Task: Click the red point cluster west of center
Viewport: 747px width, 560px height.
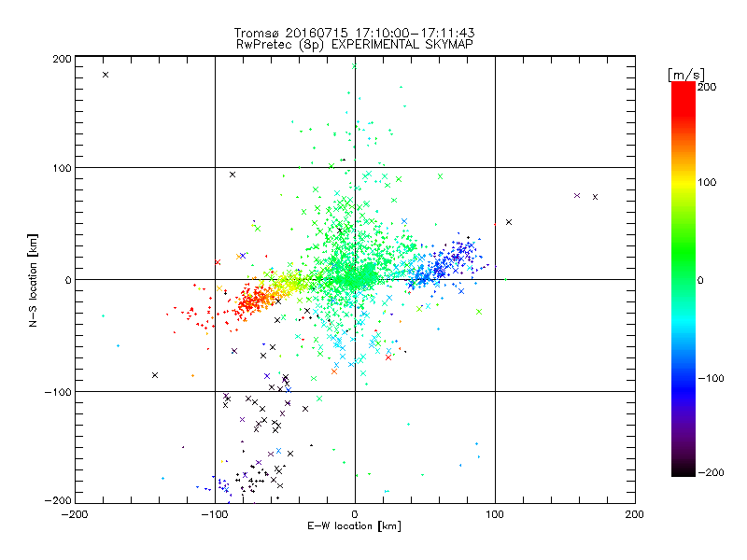Action: (x=252, y=301)
